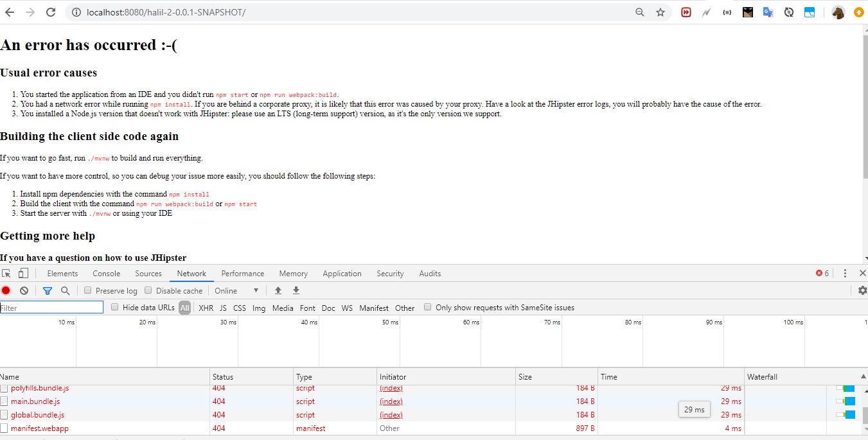Click the Waterfall column sort arrow
The width and height of the screenshot is (868, 440).
[x=863, y=377]
